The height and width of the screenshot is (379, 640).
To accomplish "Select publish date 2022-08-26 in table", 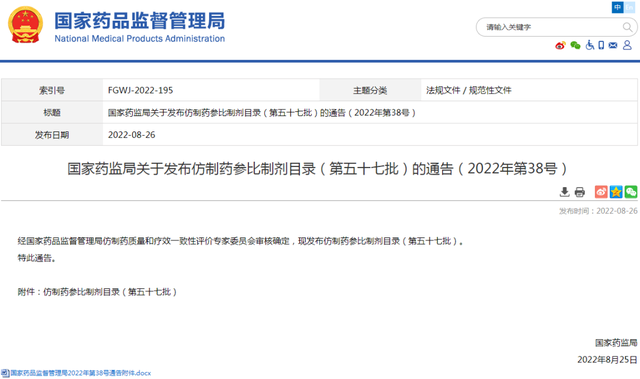I will [x=131, y=135].
